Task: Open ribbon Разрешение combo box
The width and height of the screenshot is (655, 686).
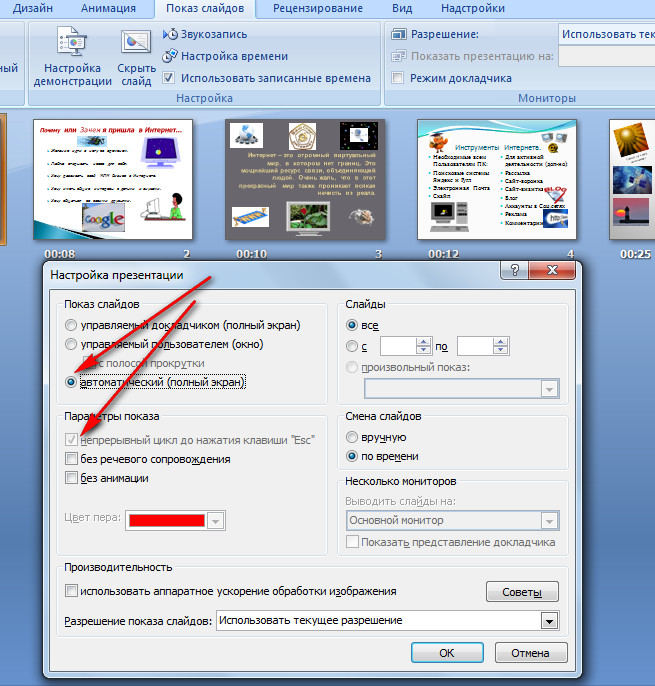Action: [x=606, y=34]
